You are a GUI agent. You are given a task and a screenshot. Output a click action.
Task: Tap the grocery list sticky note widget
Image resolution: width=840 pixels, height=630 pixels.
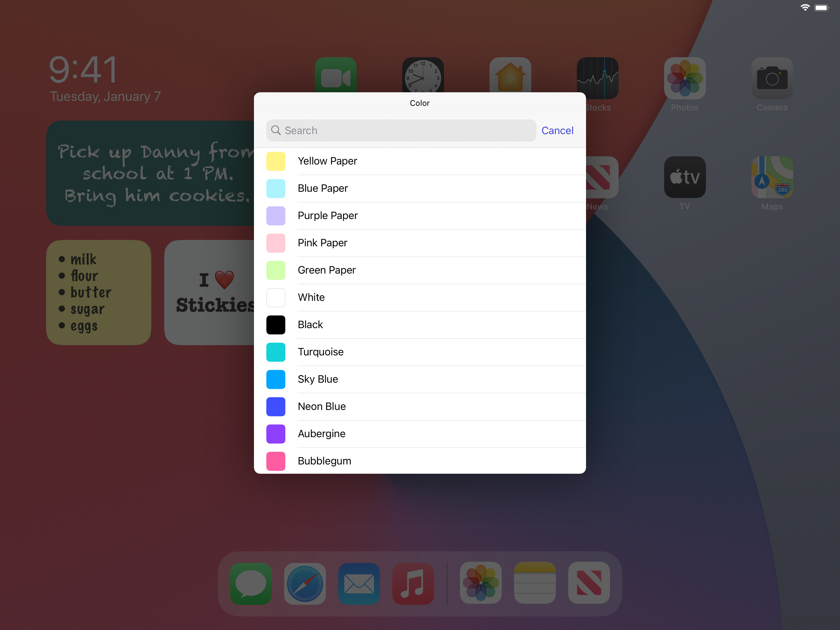click(99, 292)
